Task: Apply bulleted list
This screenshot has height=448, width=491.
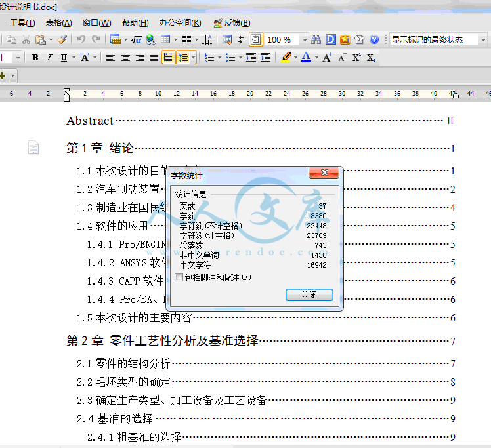Action: (x=230, y=58)
